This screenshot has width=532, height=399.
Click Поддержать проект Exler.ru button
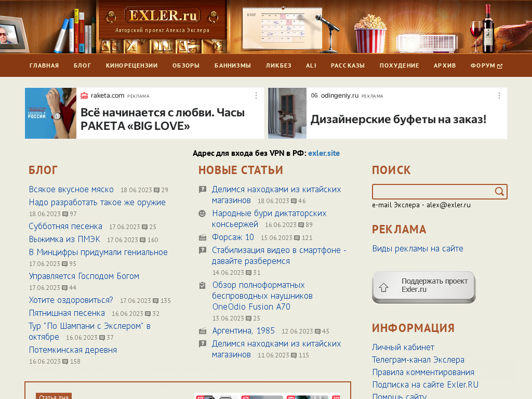424,287
